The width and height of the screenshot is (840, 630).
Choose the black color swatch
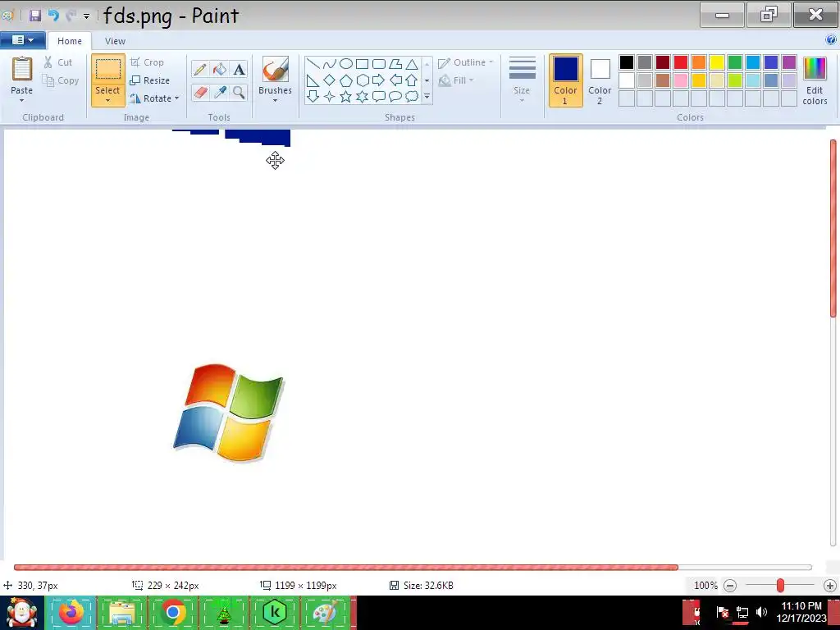[x=627, y=62]
